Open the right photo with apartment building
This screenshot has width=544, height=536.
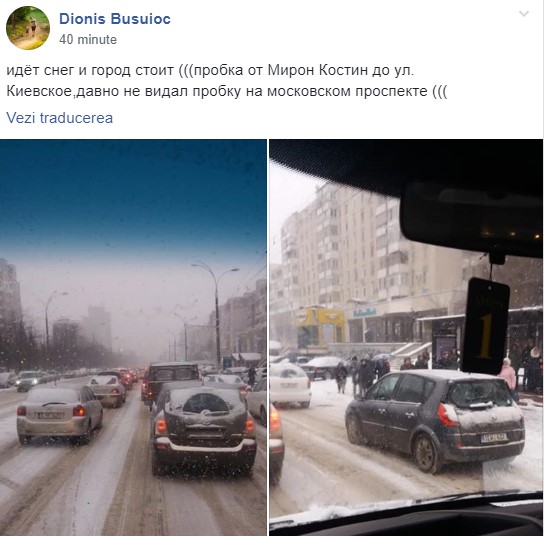click(x=406, y=338)
